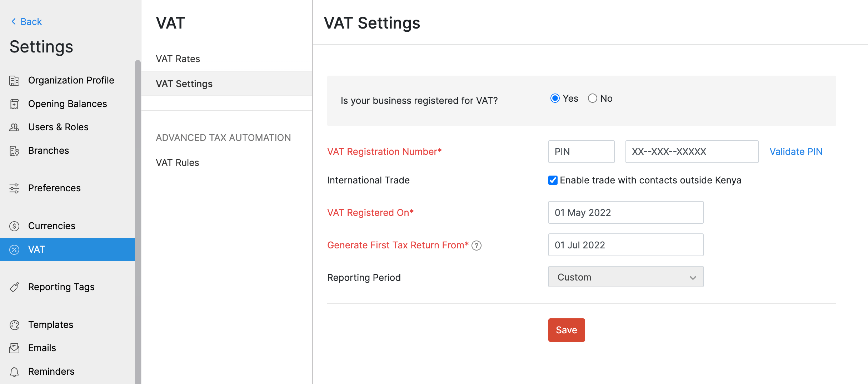Select No for business registered for VAT
The width and height of the screenshot is (868, 384).
click(592, 98)
